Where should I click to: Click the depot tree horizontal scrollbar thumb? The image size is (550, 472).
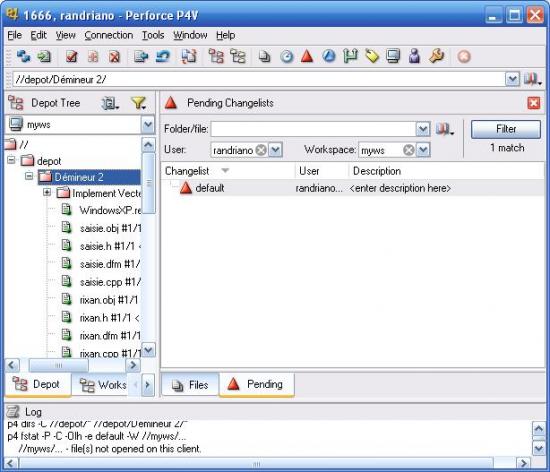59,365
